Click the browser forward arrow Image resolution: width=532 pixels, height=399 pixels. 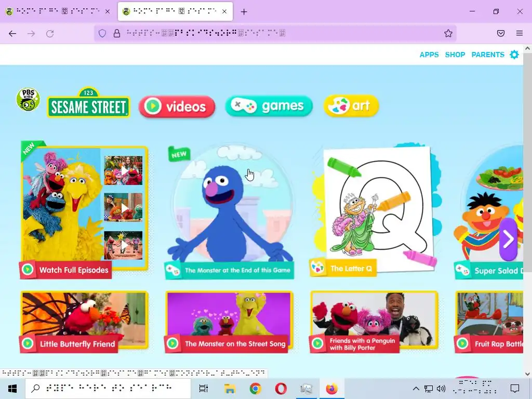pyautogui.click(x=31, y=33)
